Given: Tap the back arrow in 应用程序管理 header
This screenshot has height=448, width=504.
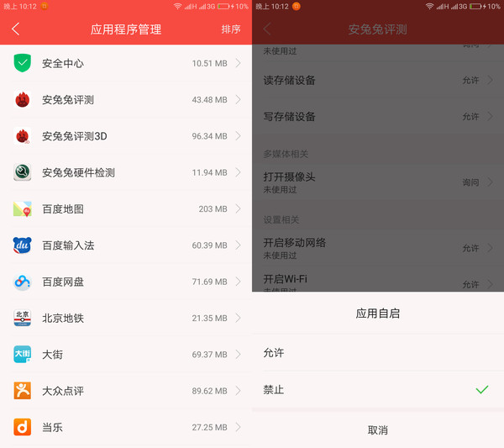Looking at the screenshot, I should click(x=16, y=29).
